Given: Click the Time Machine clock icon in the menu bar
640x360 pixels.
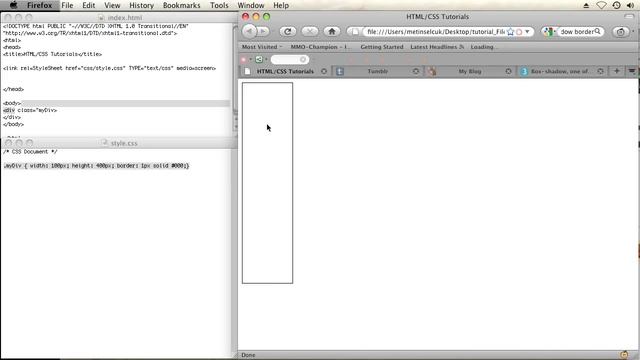Looking at the screenshot, I should coord(616,5).
